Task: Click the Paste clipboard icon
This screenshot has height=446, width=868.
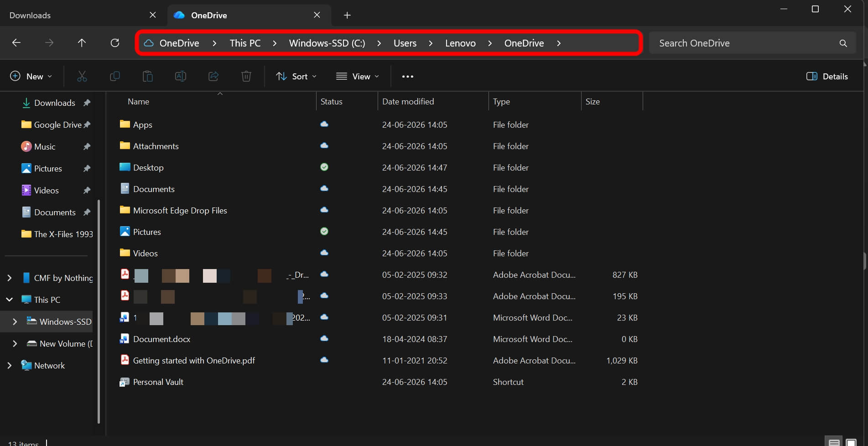Action: pyautogui.click(x=148, y=77)
